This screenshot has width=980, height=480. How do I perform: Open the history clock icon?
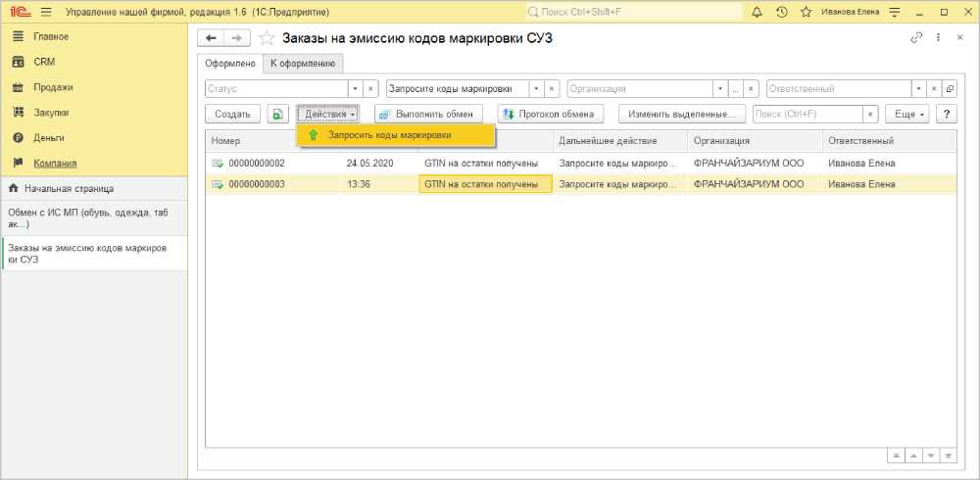[x=781, y=12]
